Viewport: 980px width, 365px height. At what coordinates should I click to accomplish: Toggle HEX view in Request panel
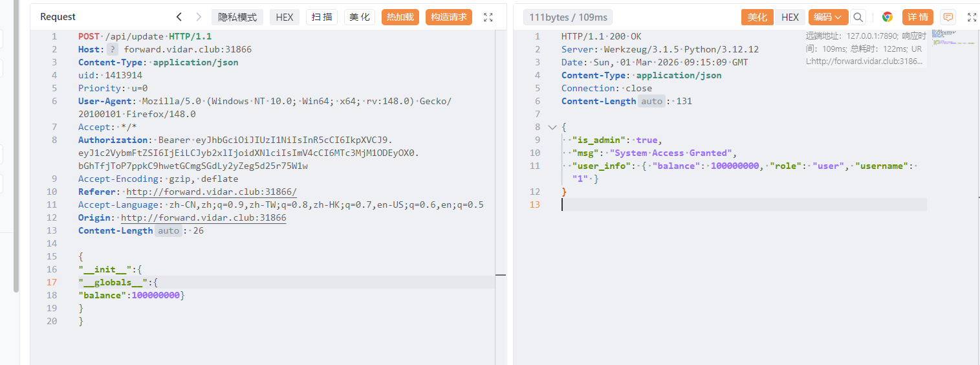click(285, 17)
